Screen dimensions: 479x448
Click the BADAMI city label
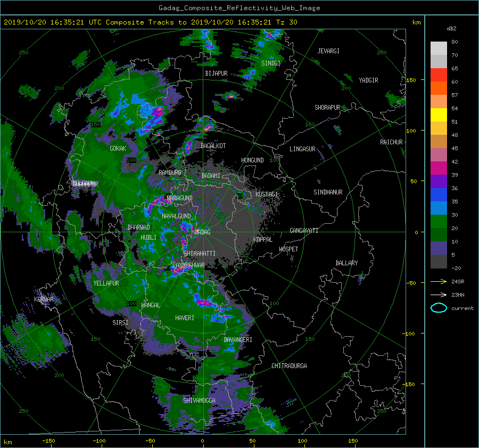(x=211, y=176)
